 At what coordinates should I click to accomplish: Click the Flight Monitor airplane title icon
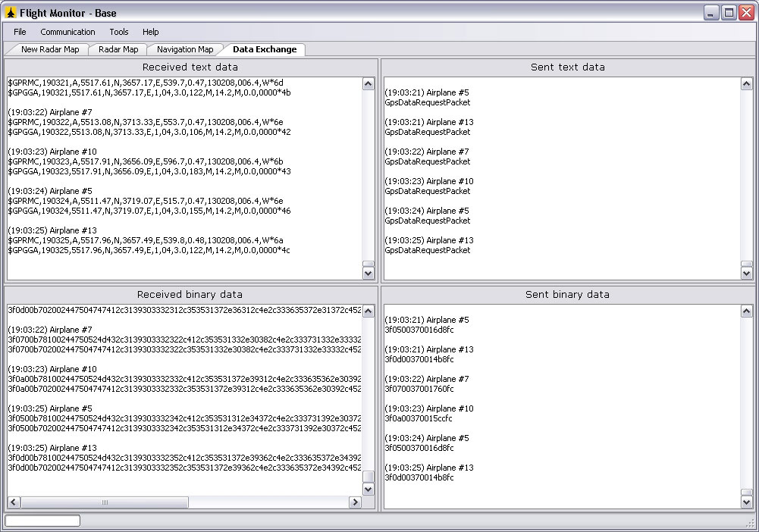[x=11, y=12]
